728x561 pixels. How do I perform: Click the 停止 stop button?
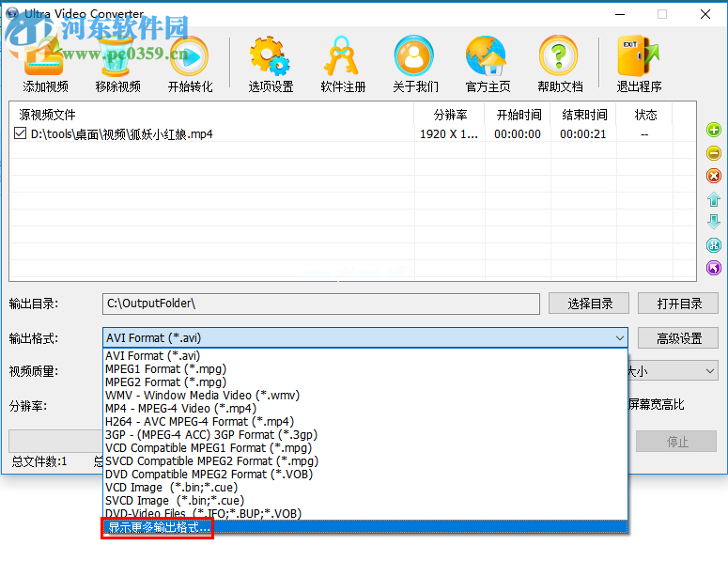[676, 441]
